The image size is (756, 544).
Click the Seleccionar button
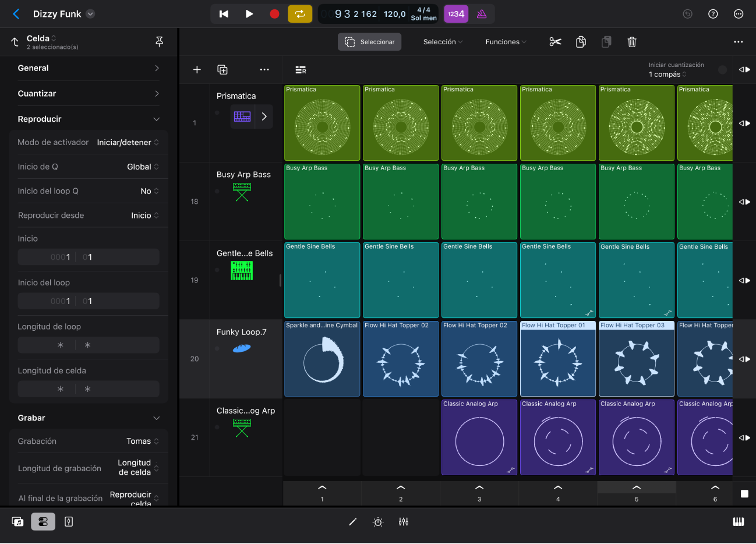click(x=370, y=42)
